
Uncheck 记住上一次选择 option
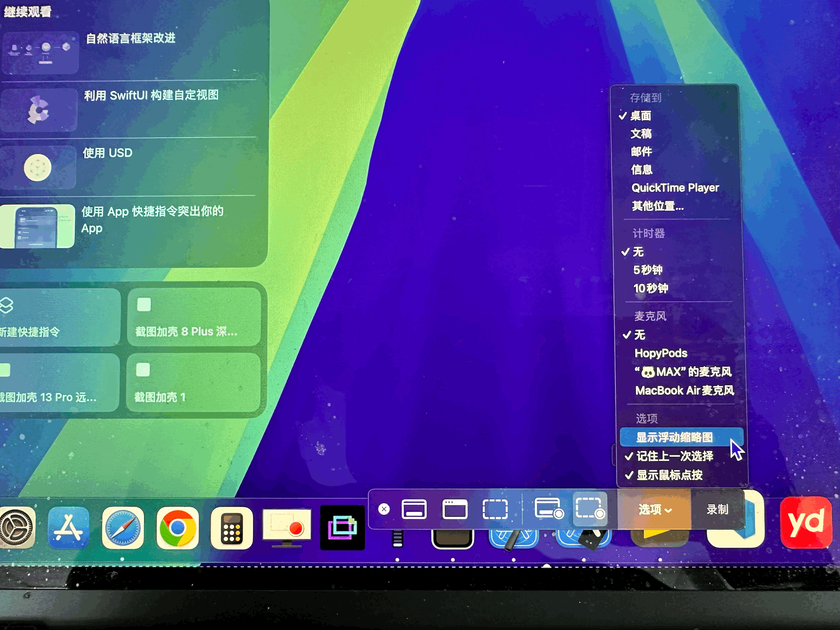coord(674,456)
